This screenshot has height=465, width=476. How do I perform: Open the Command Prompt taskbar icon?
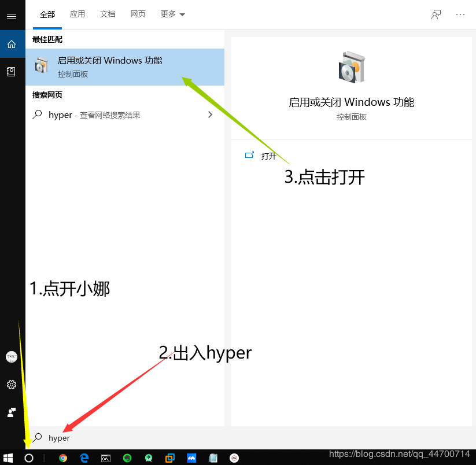tap(105, 457)
